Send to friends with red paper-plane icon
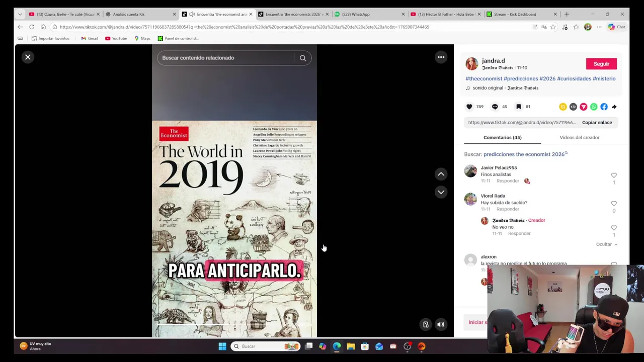Viewport: 644px width, 362px height. [583, 107]
